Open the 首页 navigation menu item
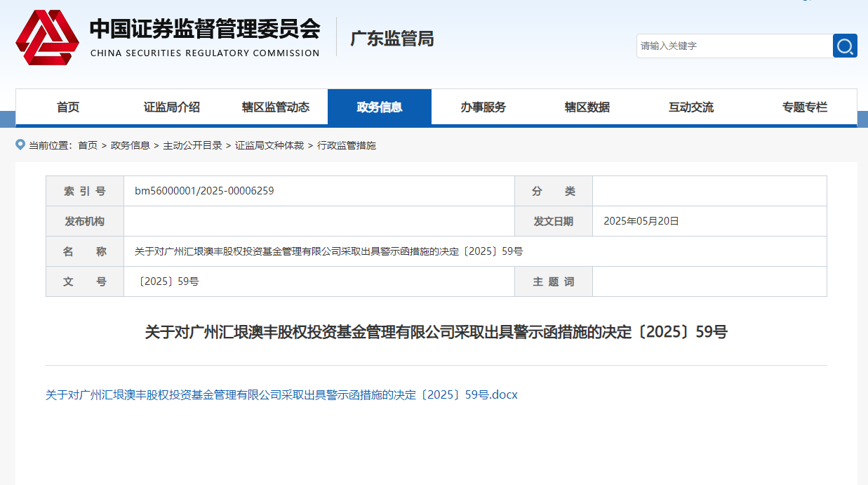This screenshot has height=485, width=868. (69, 107)
